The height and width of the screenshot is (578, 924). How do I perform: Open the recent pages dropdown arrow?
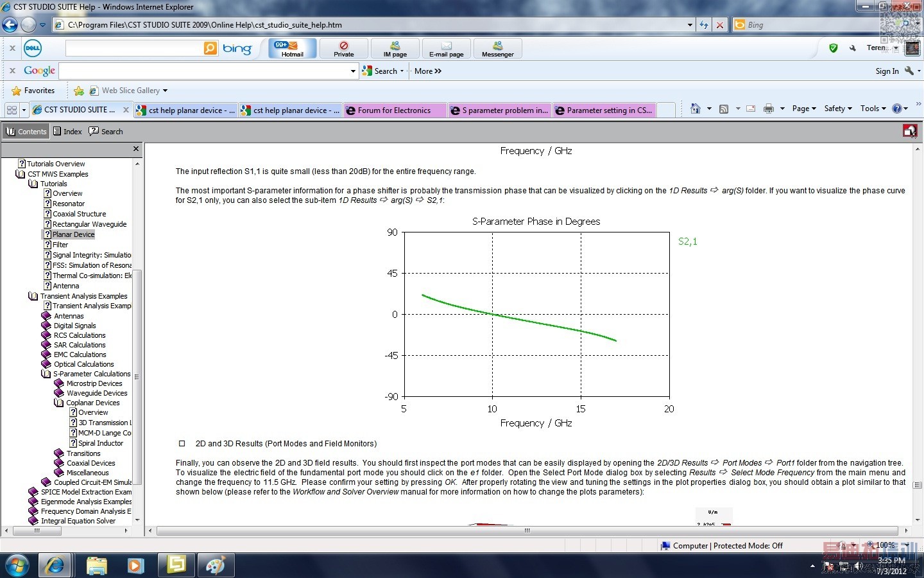(42, 25)
